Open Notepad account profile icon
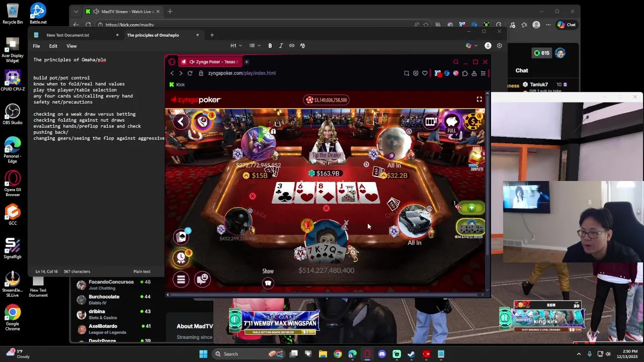Image resolution: width=644 pixels, height=362 pixels. 488,46
